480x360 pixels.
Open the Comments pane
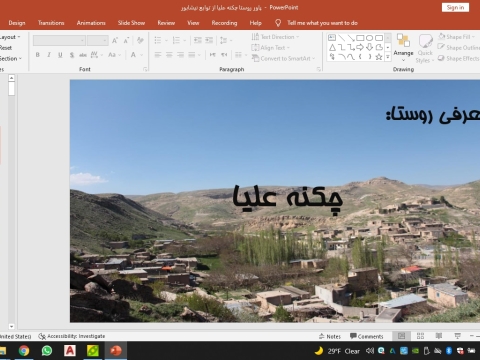tap(367, 336)
